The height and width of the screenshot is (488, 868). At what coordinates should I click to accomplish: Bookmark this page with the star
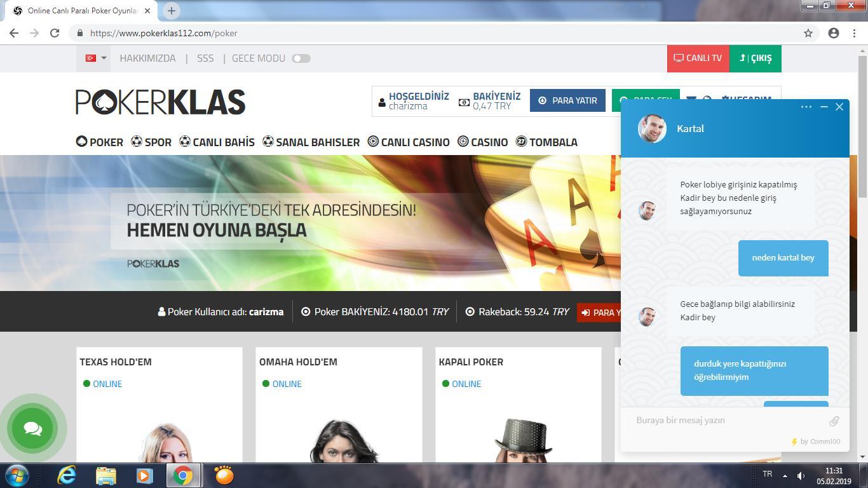tap(808, 33)
